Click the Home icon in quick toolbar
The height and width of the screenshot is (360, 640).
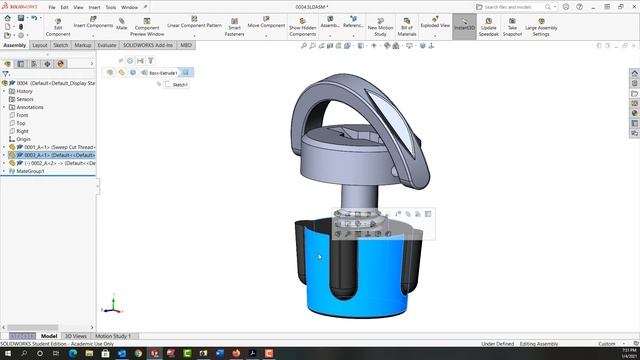7,18
